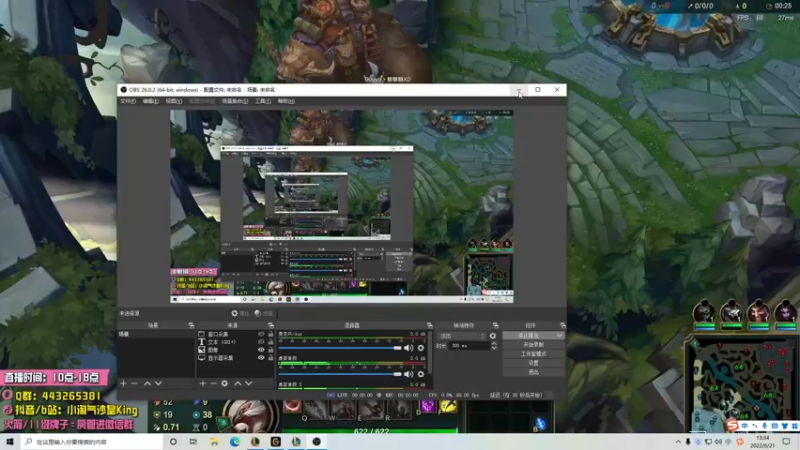Open the 帮助 (Help) menu in OBS

point(286,101)
